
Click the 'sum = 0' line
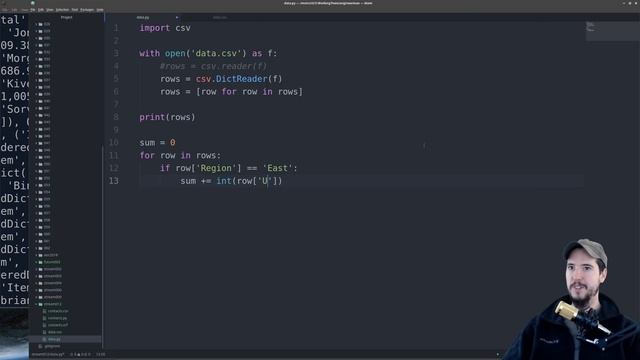click(x=157, y=142)
